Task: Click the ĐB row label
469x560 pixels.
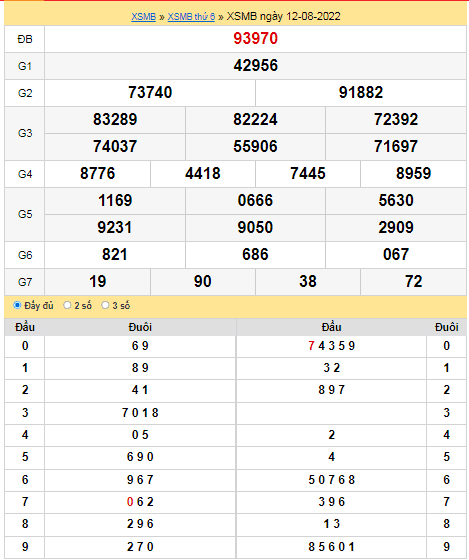Action: coord(25,39)
